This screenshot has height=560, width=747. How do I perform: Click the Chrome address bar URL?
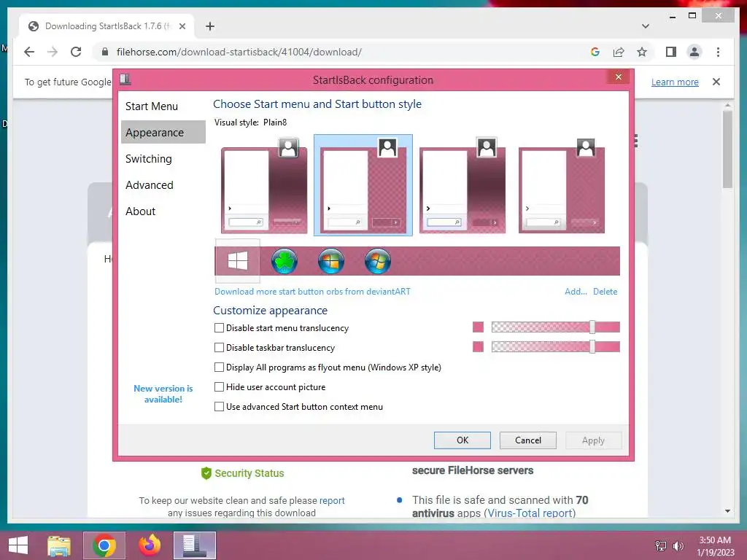click(239, 52)
